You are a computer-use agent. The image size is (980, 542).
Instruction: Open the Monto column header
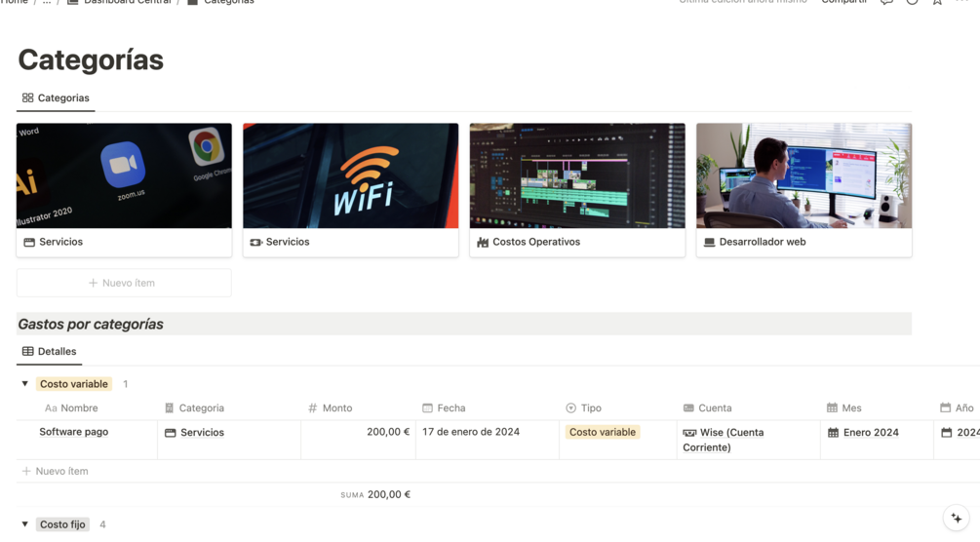tap(330, 408)
